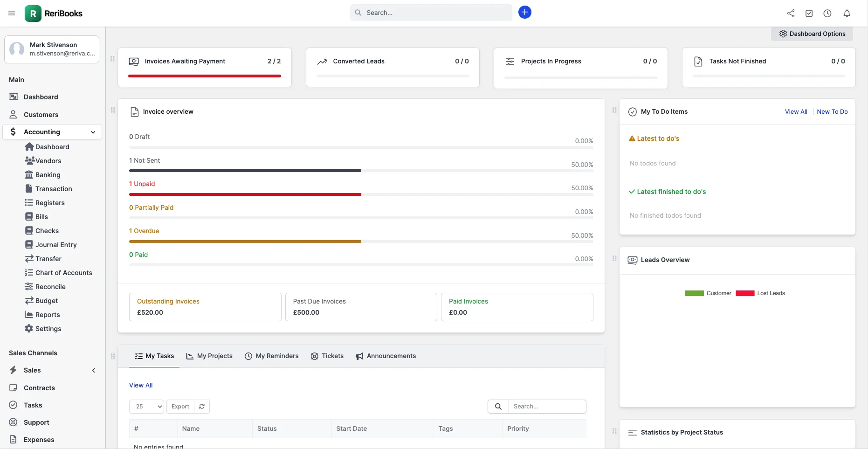Screen dimensions: 868x449
Task: Click the ReriBooks logo
Action: (54, 14)
